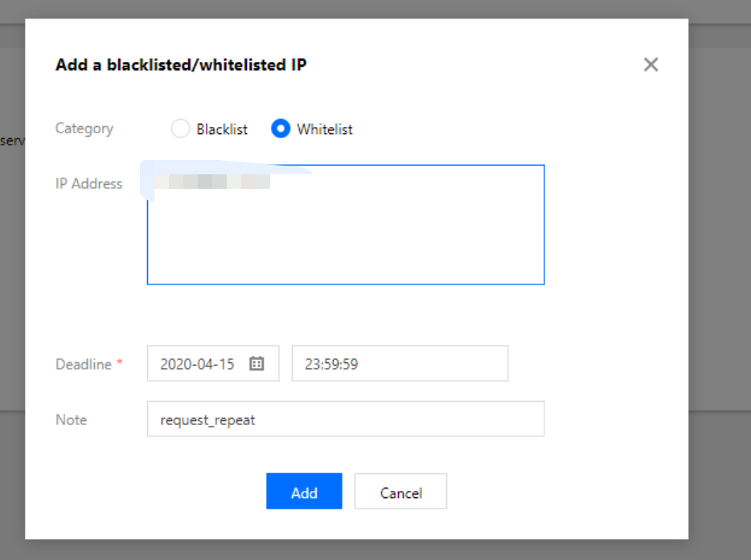Click the Add button
This screenshot has width=751, height=560.
tap(304, 492)
